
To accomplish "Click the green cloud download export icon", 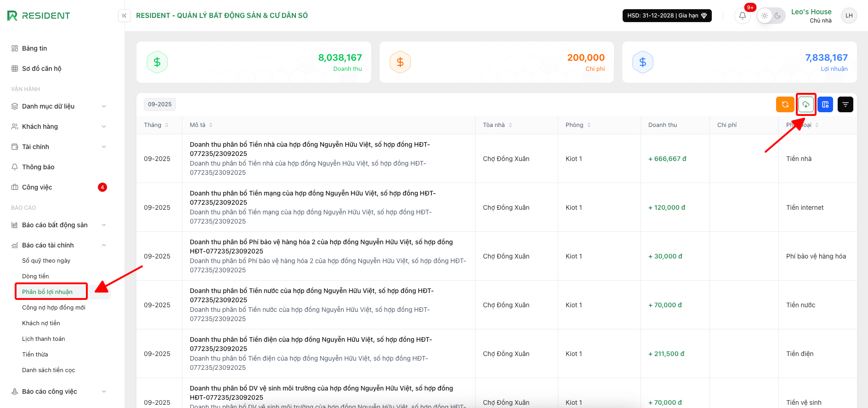I will click(806, 104).
